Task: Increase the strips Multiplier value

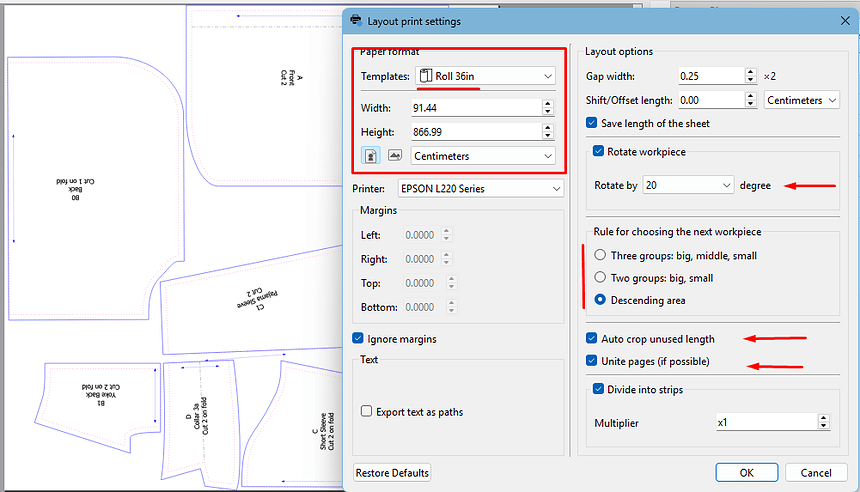Action: 823,419
